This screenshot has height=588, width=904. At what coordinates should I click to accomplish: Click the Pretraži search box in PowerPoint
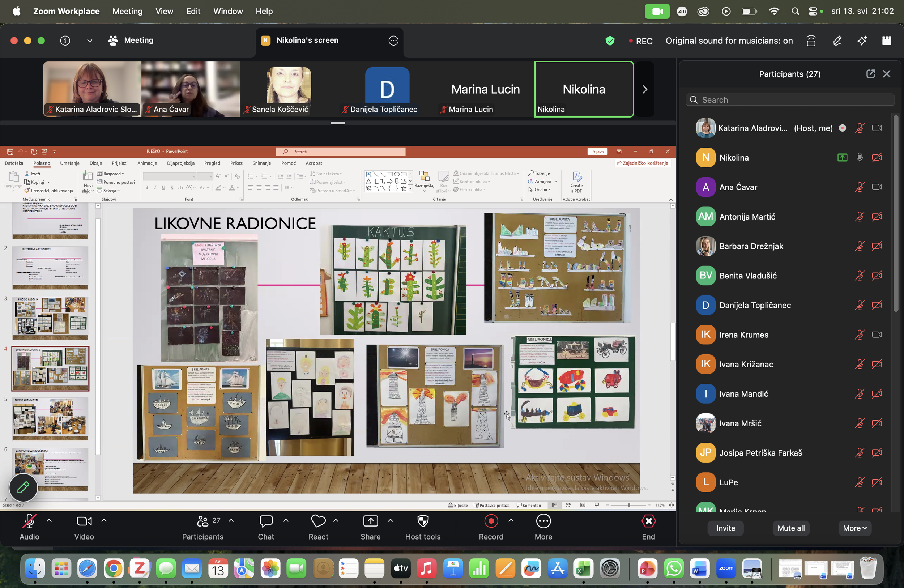[341, 152]
